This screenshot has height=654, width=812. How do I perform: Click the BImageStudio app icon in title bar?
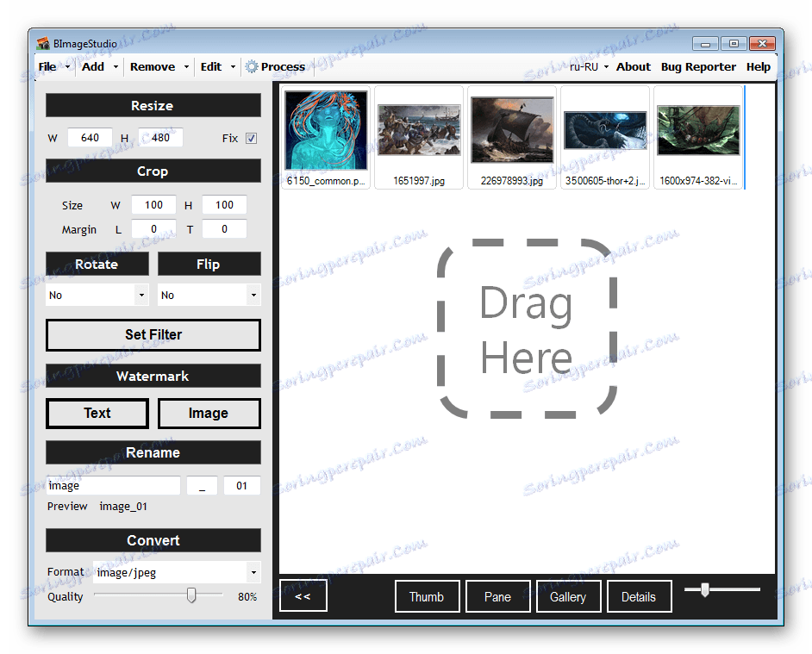(43, 43)
